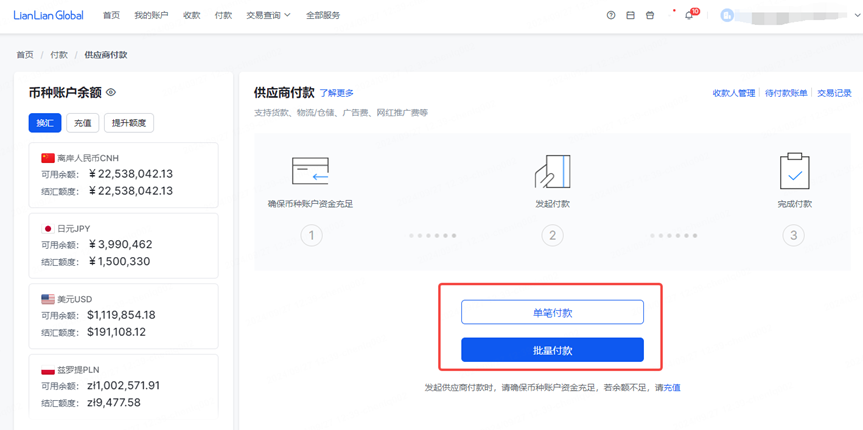
Task: Click the calendar icon in header
Action: [x=630, y=15]
